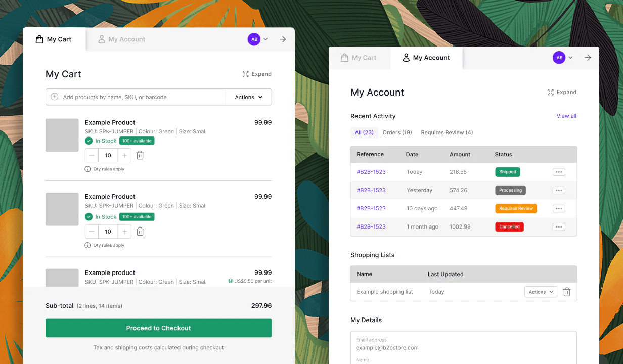Screen dimensions: 623x364
Task: Click Expand icon in My Account panel
Action: (x=551, y=93)
